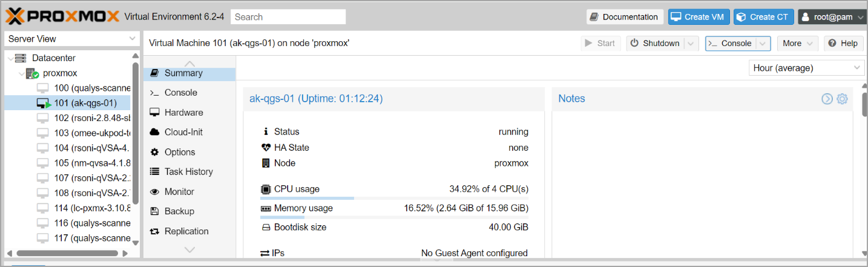Image resolution: width=868 pixels, height=267 pixels.
Task: Select VM 117 (qualys-scanner)
Action: tap(92, 238)
